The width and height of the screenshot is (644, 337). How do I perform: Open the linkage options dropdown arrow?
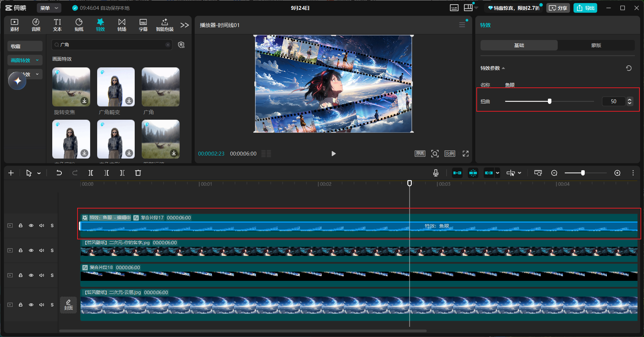[497, 173]
